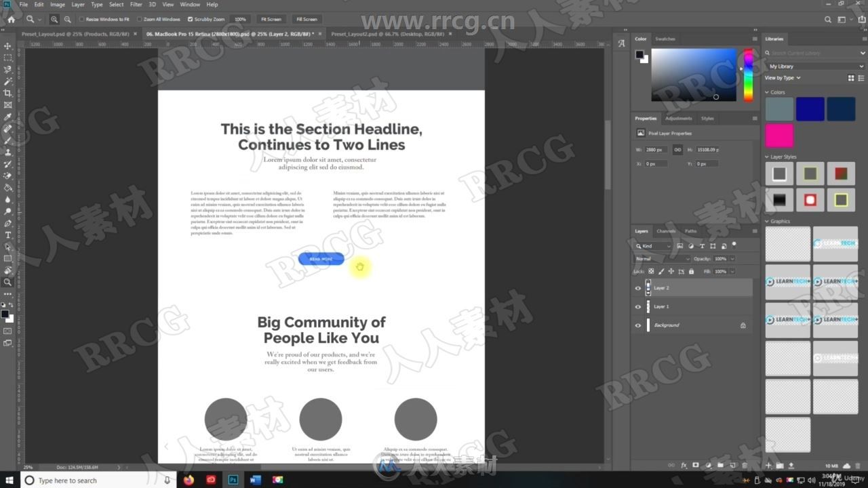Filter layers by shape layers icon

[713, 246]
